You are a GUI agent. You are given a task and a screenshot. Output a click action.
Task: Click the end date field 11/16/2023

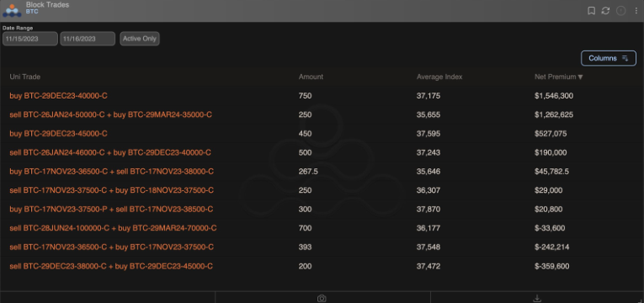click(88, 39)
